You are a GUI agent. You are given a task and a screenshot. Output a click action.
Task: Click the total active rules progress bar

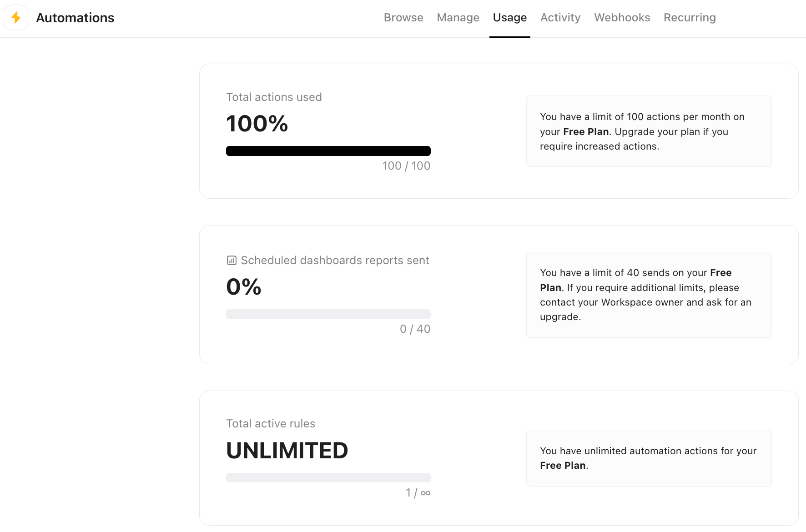(328, 477)
